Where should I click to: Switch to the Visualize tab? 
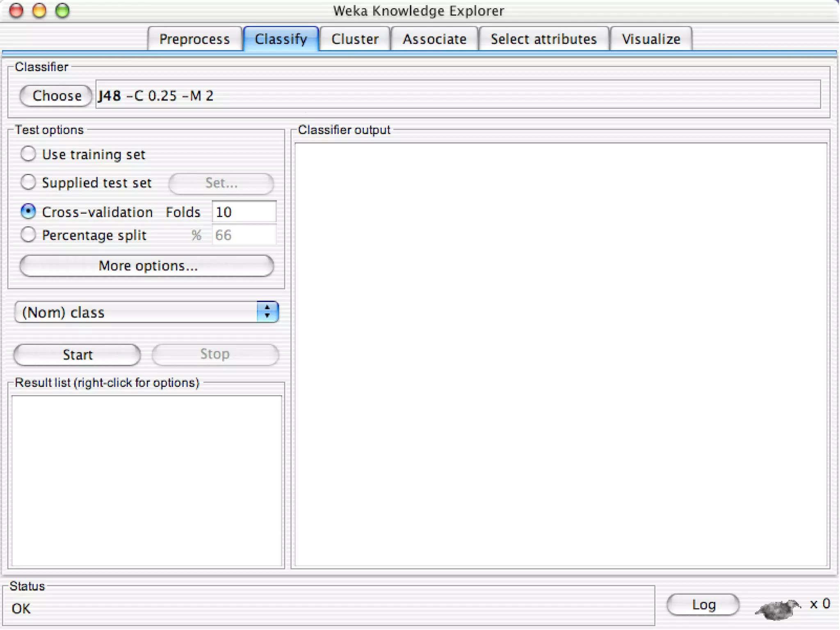(x=651, y=39)
